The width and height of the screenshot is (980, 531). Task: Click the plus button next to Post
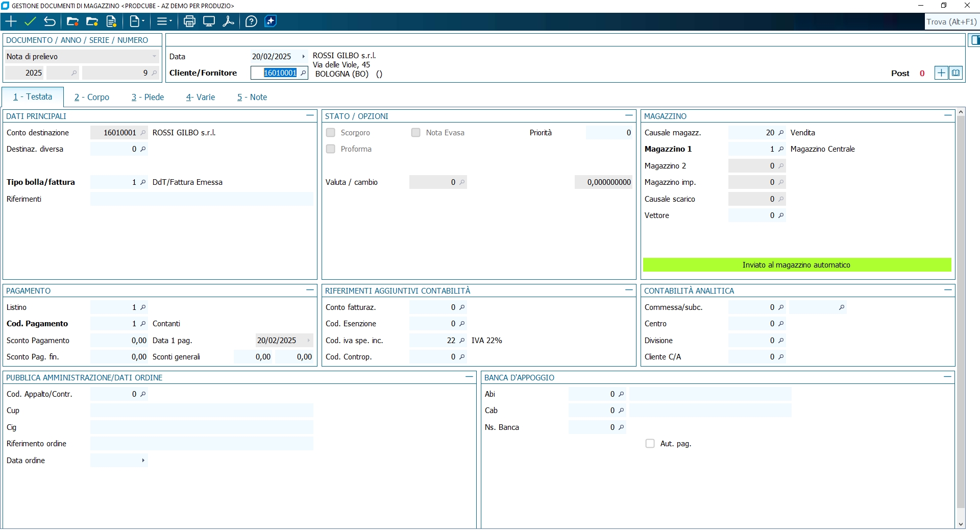pos(941,73)
